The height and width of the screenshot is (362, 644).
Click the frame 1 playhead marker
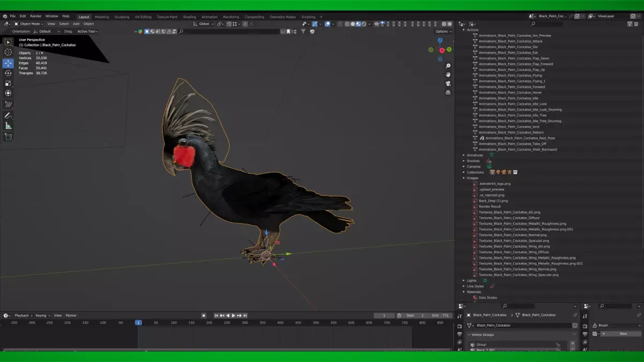tap(138, 322)
